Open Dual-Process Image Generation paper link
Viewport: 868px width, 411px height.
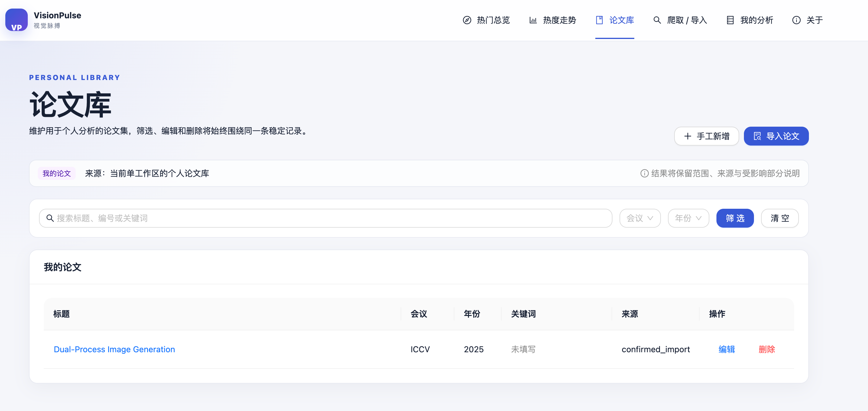[114, 349]
